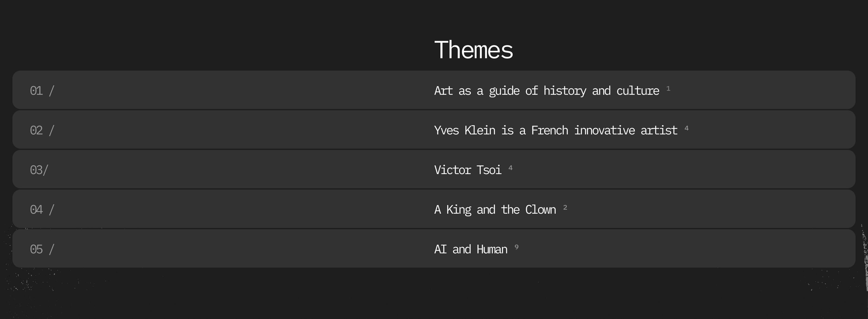Click the '05 /' row number
Viewport: 868px width, 319px height.
pos(42,249)
